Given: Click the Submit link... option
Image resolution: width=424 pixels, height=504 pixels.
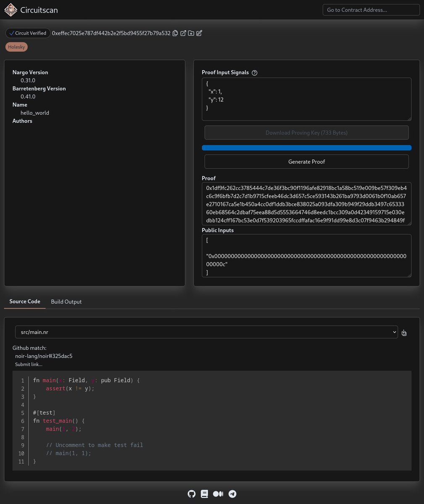Looking at the screenshot, I should (29, 364).
